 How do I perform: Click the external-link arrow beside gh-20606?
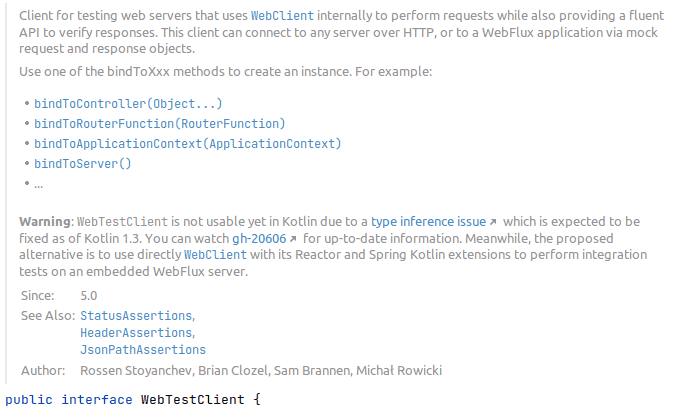tap(294, 239)
